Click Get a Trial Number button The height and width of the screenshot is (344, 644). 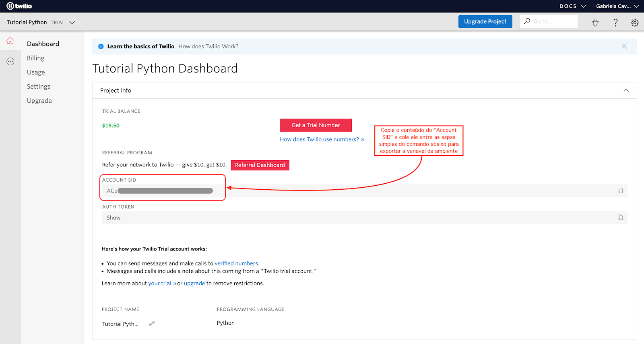point(316,125)
